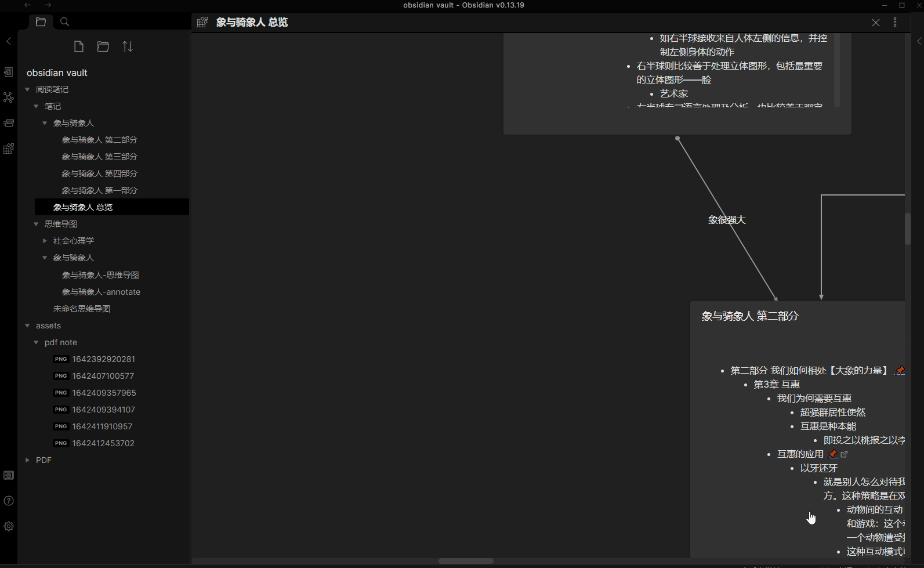Click the pin icon after 【大象的力量】

[900, 371]
